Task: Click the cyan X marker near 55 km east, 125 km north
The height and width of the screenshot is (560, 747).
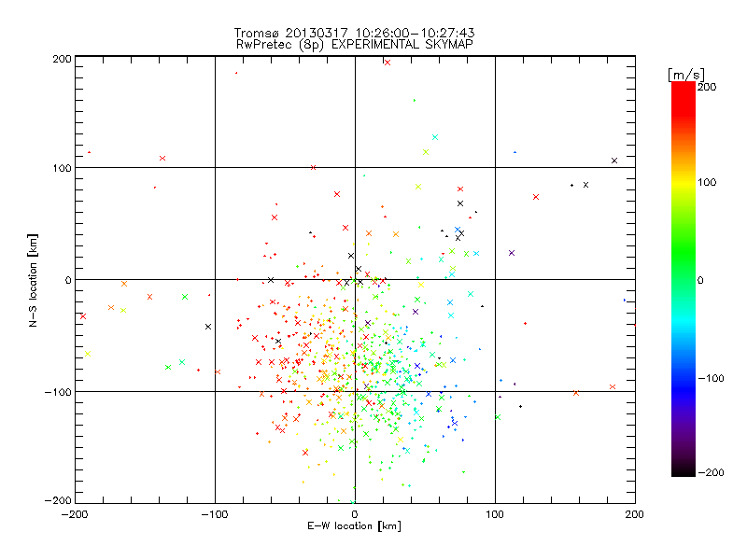Action: tap(435, 137)
